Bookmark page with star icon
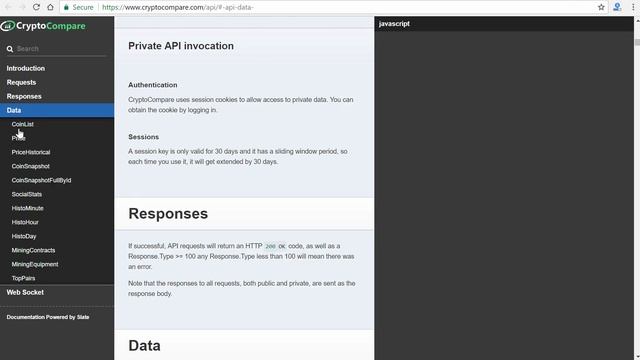640x360 pixels. (601, 7)
